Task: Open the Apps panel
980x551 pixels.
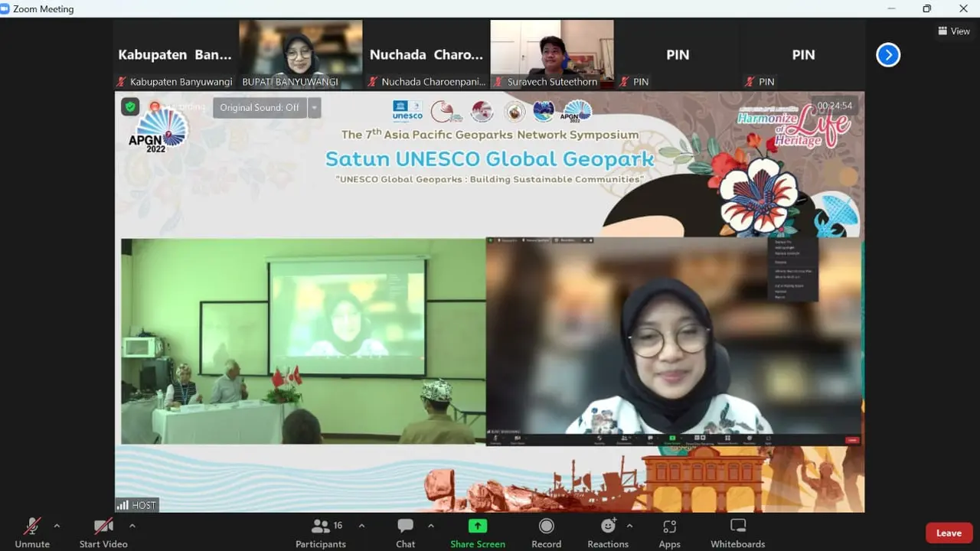Action: 670,533
